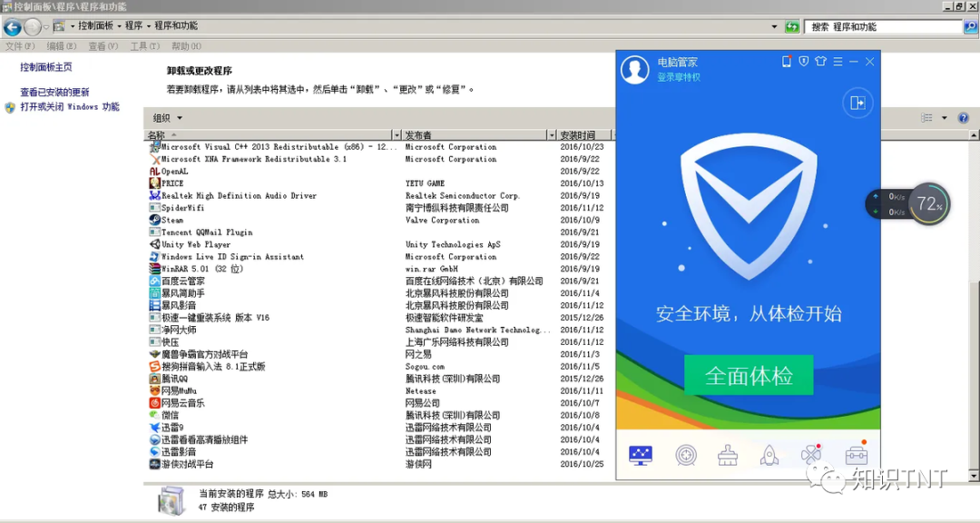Open the skin shirt icon in 电脑管家
Image resolution: width=980 pixels, height=523 pixels.
[x=820, y=62]
